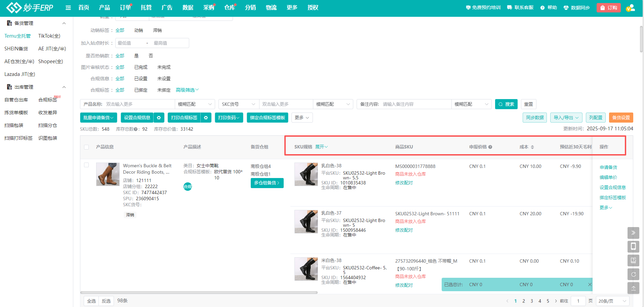Open SHEIN备货 in the sidebar
The width and height of the screenshot is (644, 307).
pyautogui.click(x=16, y=49)
